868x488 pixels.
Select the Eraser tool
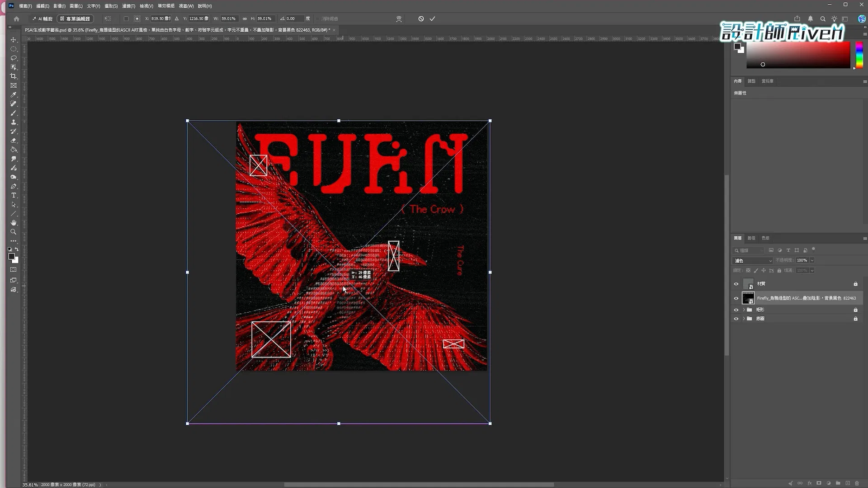pyautogui.click(x=14, y=141)
